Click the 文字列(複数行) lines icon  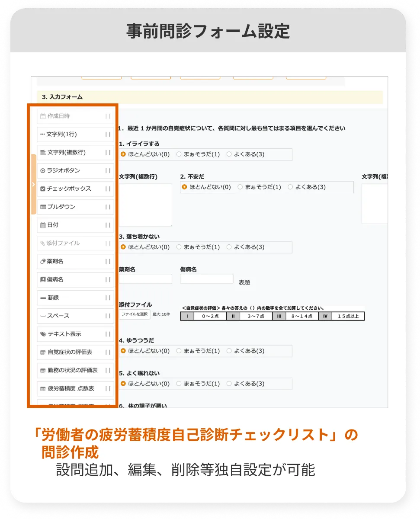(x=43, y=153)
